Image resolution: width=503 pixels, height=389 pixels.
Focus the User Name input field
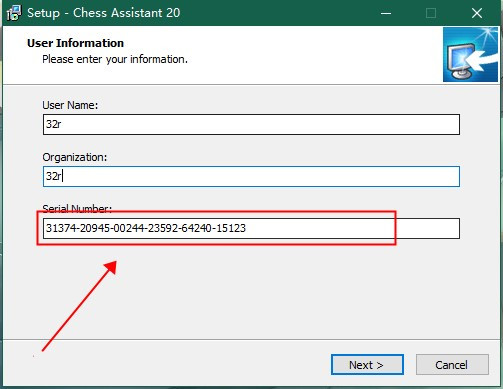point(251,124)
